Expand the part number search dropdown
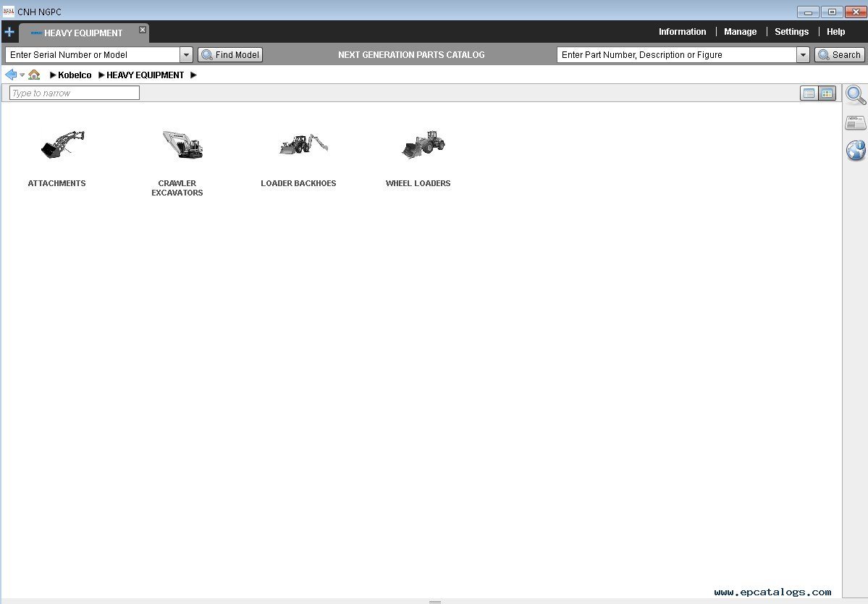Screen dimensions: 868x604 click(x=804, y=55)
